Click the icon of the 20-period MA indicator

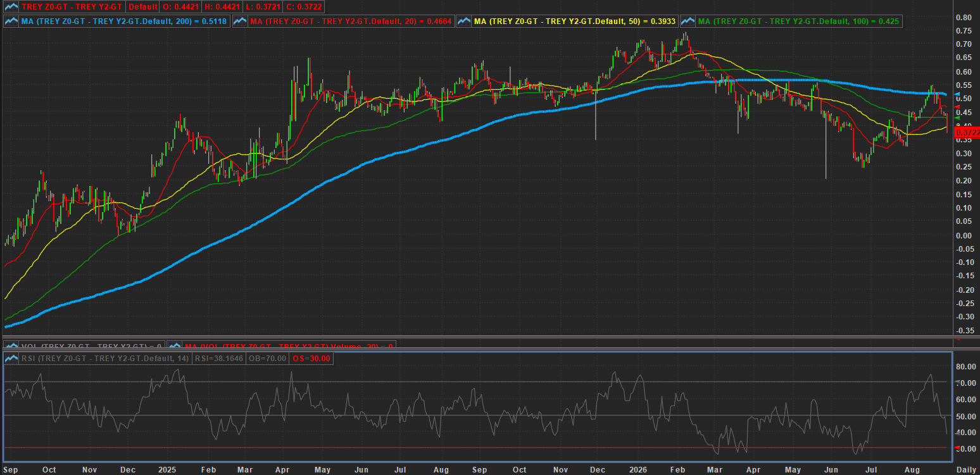[241, 22]
